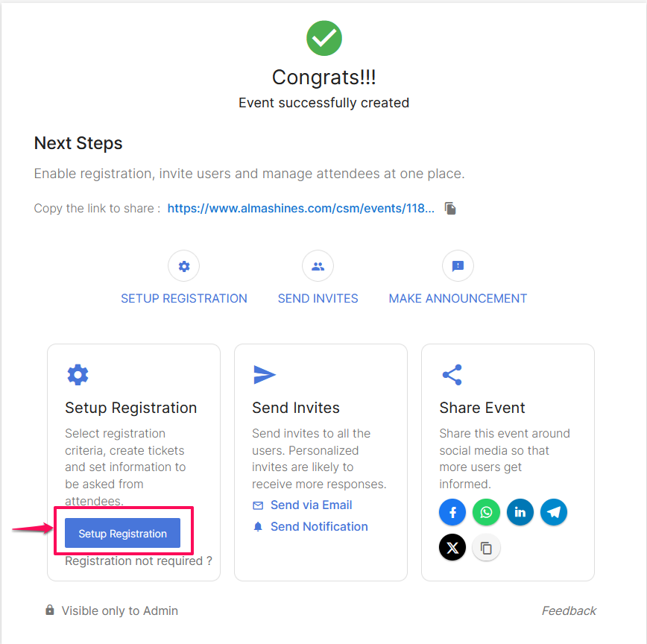Click the large gear icon in Setup Registration card

tap(78, 375)
